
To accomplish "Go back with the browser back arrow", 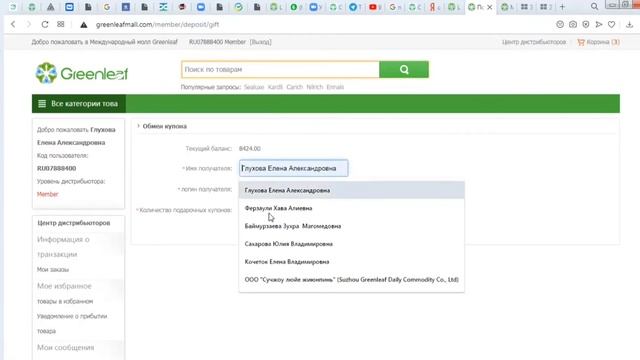I will (13, 24).
